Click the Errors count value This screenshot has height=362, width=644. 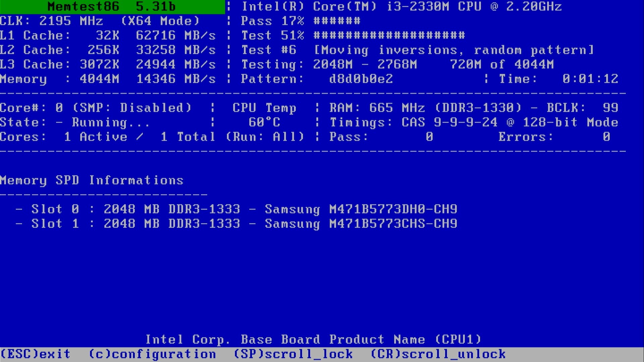[x=606, y=137]
